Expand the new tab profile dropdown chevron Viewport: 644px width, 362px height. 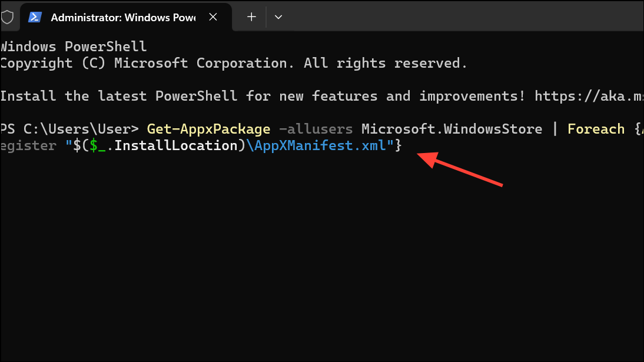(278, 17)
